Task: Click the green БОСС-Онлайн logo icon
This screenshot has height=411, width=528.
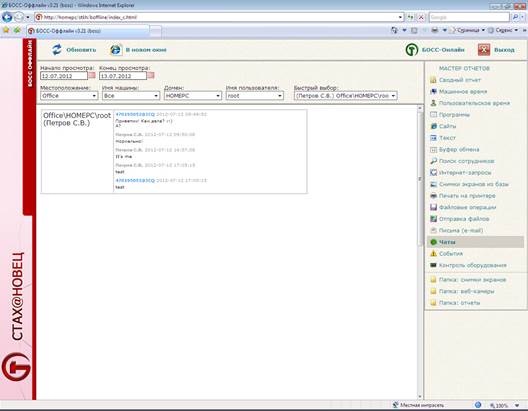Action: 411,50
